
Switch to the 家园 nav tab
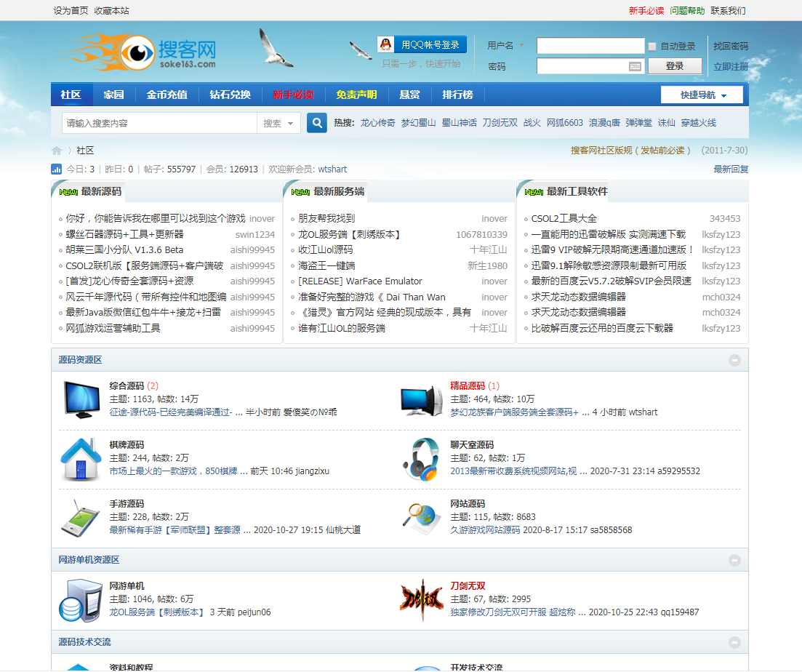(113, 95)
